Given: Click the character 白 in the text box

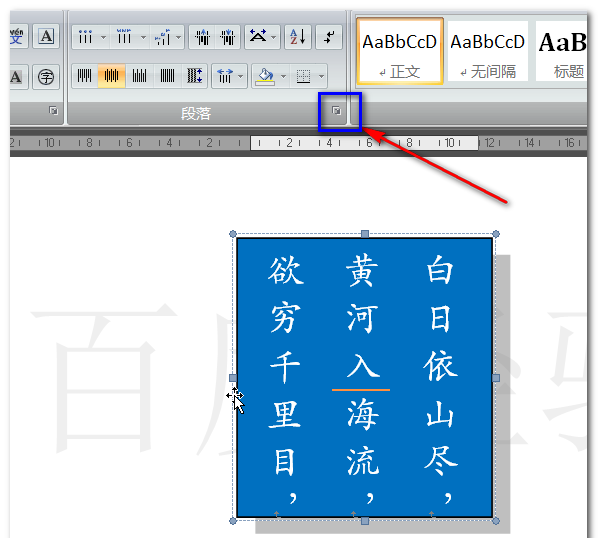Looking at the screenshot, I should (x=440, y=270).
